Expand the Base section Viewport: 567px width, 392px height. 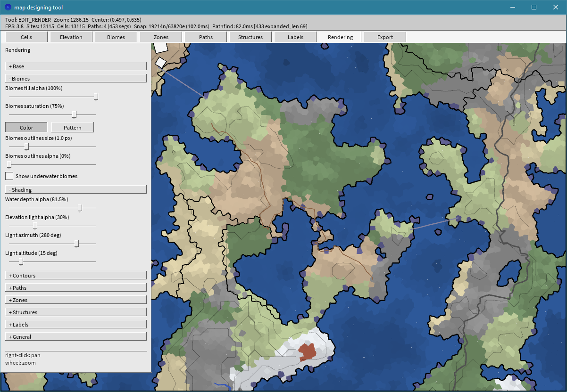point(76,66)
